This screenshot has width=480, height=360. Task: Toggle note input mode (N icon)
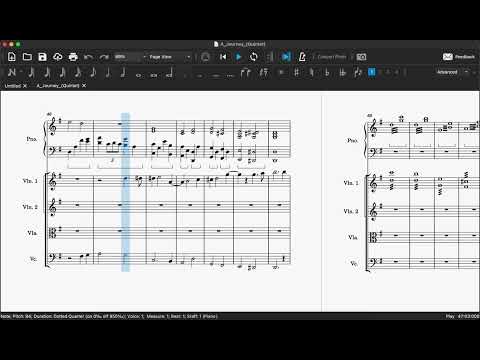[12, 72]
